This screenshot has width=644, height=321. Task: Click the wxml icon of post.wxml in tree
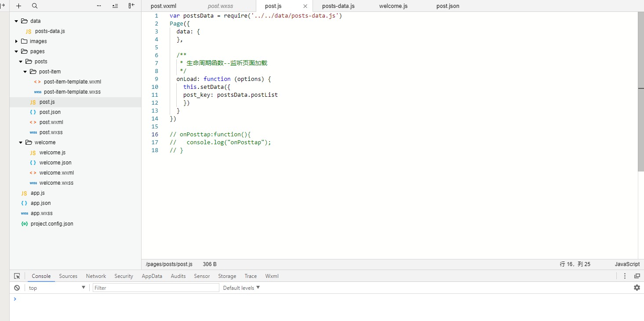pos(33,122)
